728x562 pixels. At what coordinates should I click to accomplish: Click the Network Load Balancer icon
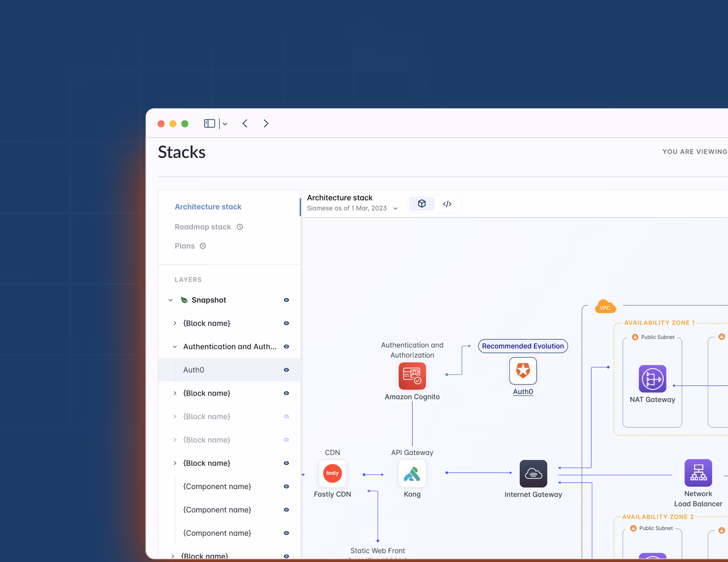(698, 473)
